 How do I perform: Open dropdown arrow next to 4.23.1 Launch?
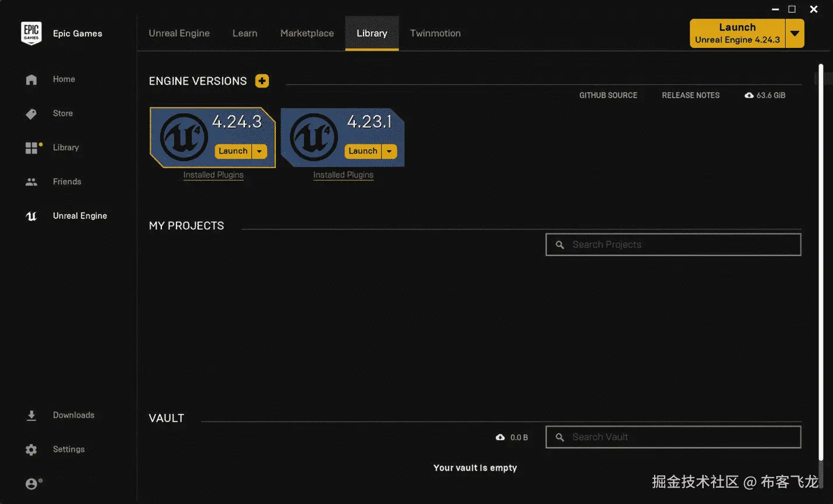(x=389, y=151)
